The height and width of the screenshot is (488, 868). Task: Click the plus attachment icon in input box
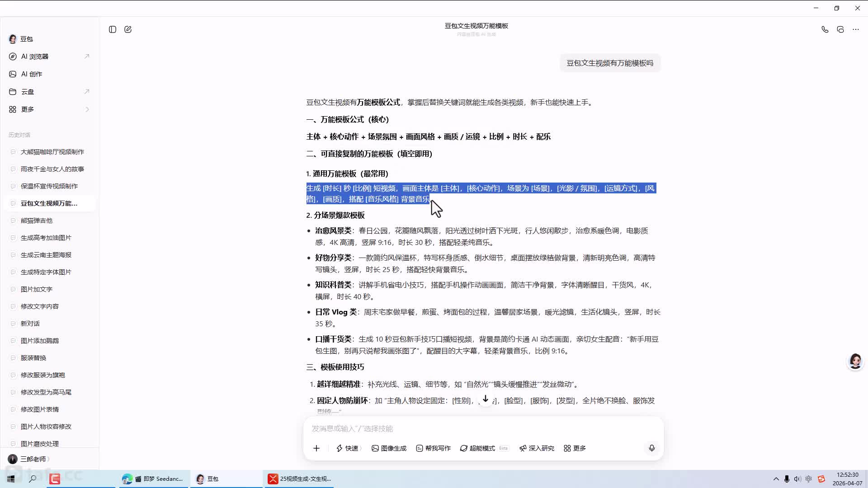tap(316, 448)
